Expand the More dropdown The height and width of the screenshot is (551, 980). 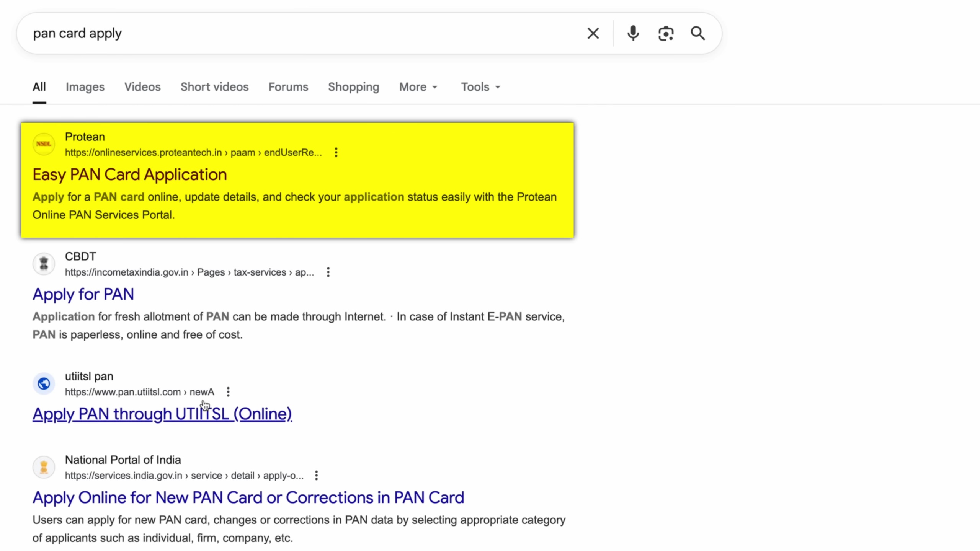(418, 87)
